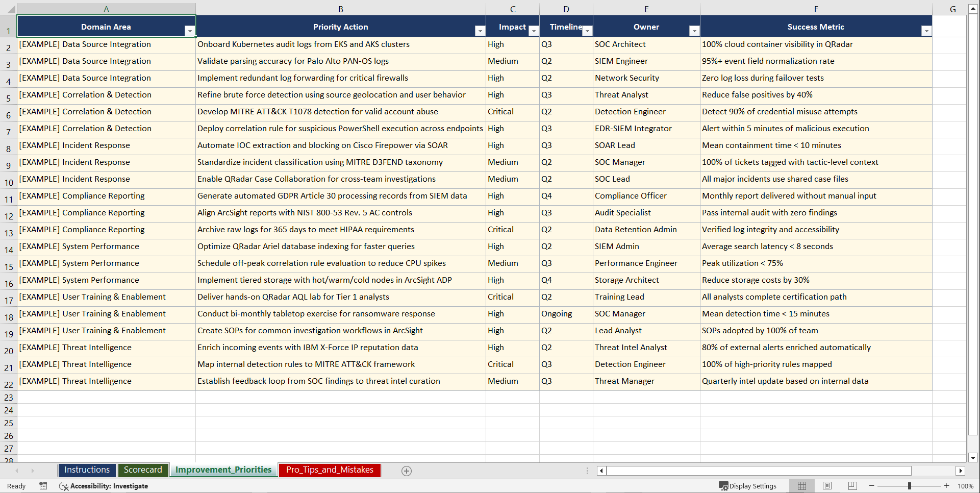This screenshot has width=980, height=493.
Task: Open Page Break Preview view
Action: [852, 486]
